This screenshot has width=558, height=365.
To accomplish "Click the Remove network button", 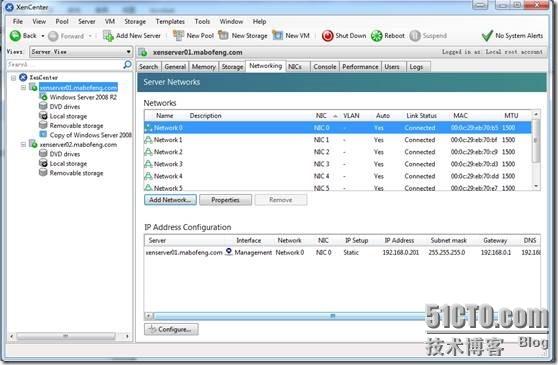I will click(x=281, y=200).
